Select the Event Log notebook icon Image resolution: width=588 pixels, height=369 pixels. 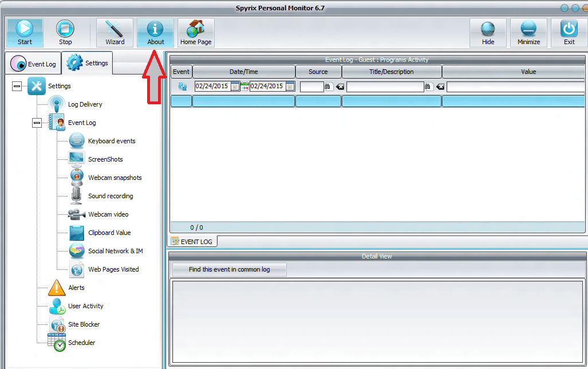point(57,123)
